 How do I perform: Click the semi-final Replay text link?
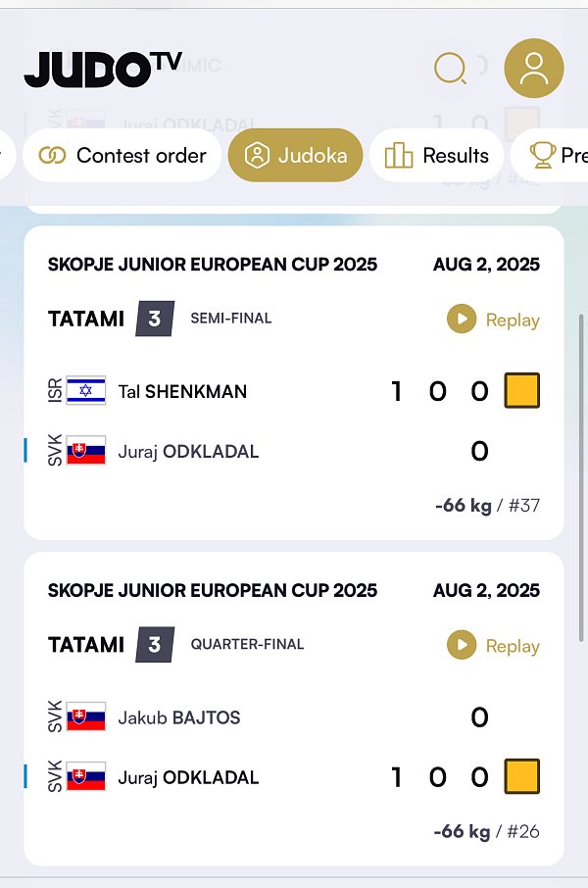coord(513,320)
